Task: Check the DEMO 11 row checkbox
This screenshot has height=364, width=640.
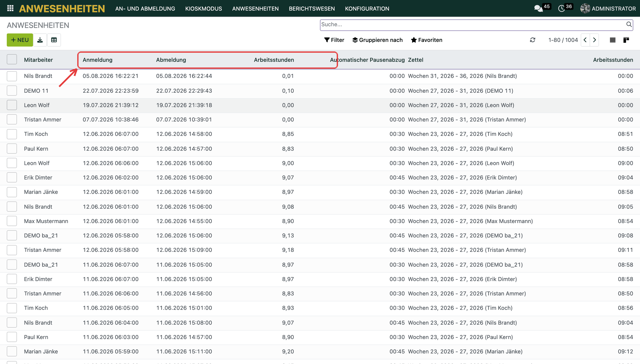Action: point(12,91)
